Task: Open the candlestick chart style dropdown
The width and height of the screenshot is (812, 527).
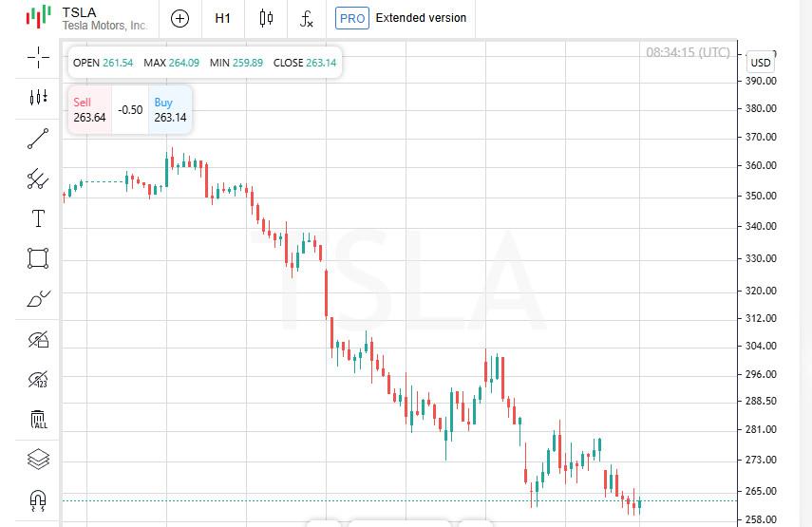Action: click(x=266, y=19)
